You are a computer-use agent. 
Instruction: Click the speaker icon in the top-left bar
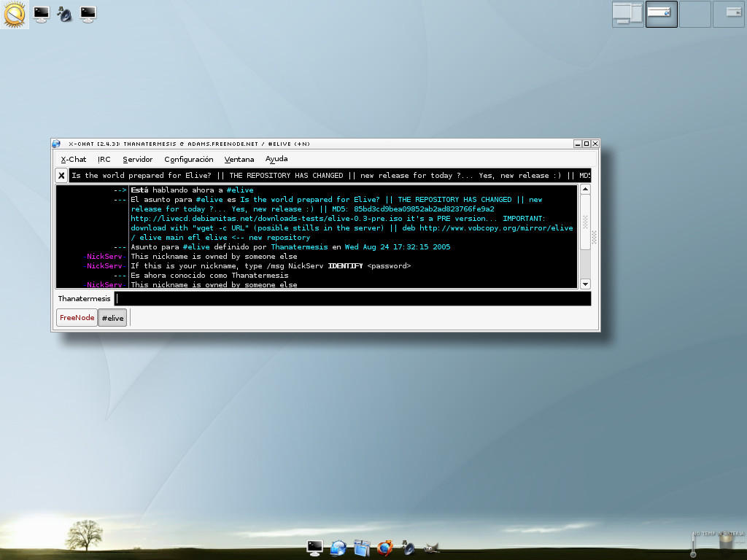tap(64, 14)
